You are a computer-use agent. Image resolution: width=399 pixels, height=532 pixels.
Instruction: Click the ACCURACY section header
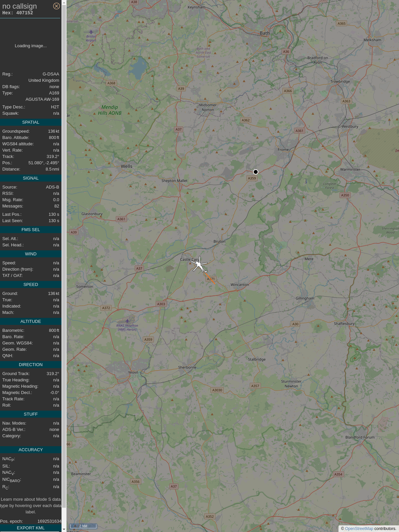tap(31, 450)
